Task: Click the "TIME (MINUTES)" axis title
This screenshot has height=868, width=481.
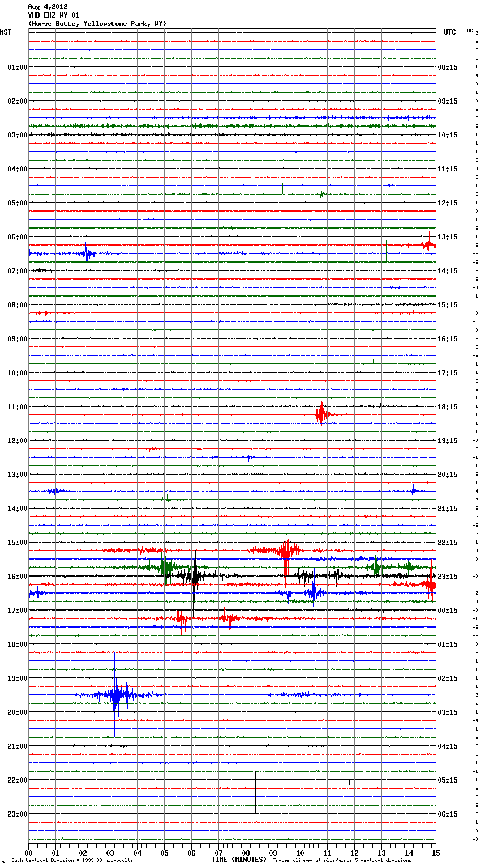Action: (x=239, y=860)
